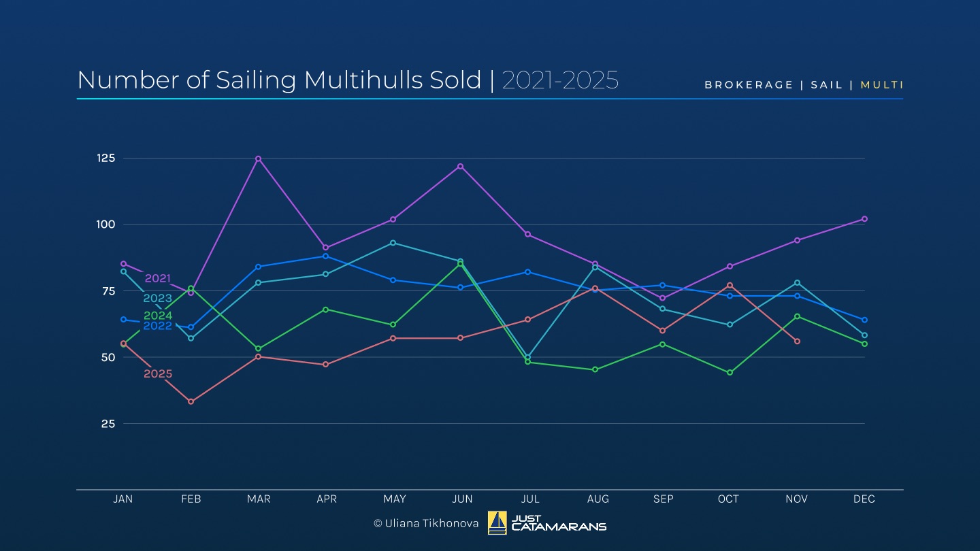This screenshot has width=980, height=551.
Task: Select the 2023 series label
Action: [157, 298]
